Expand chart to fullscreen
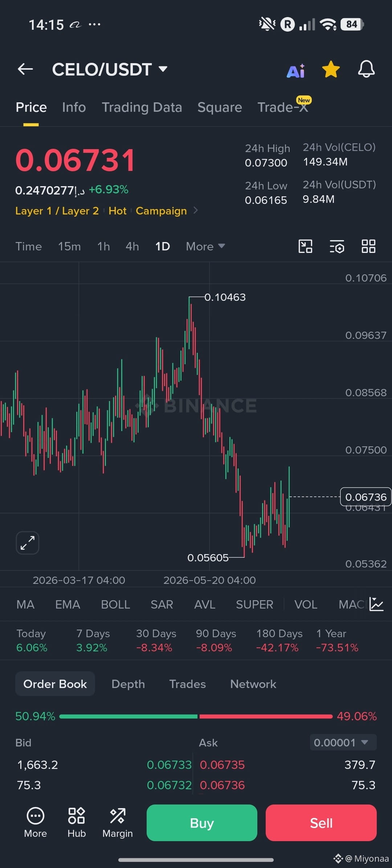The image size is (392, 868). coord(28,543)
